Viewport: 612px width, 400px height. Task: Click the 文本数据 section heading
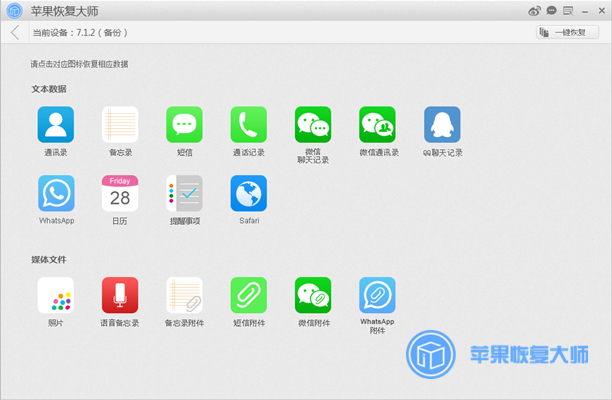pyautogui.click(x=49, y=89)
